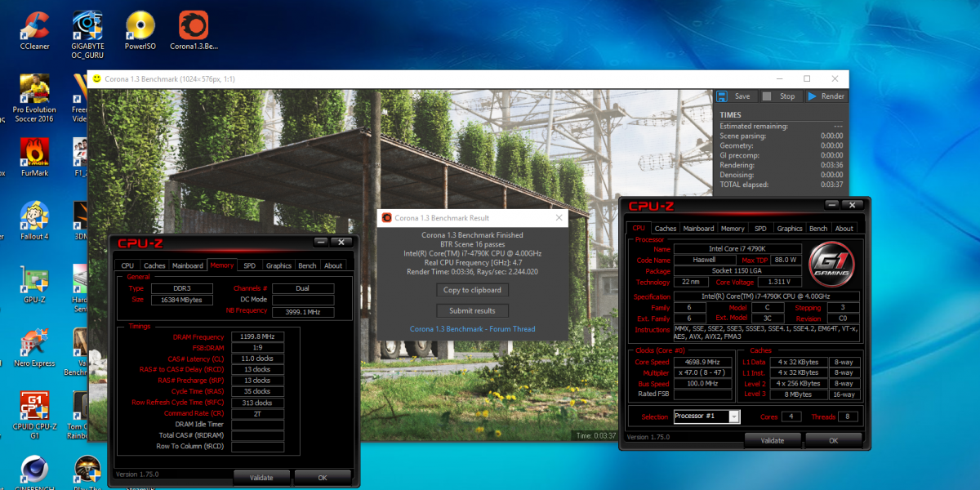Save the Corona benchmark render

pos(734,96)
